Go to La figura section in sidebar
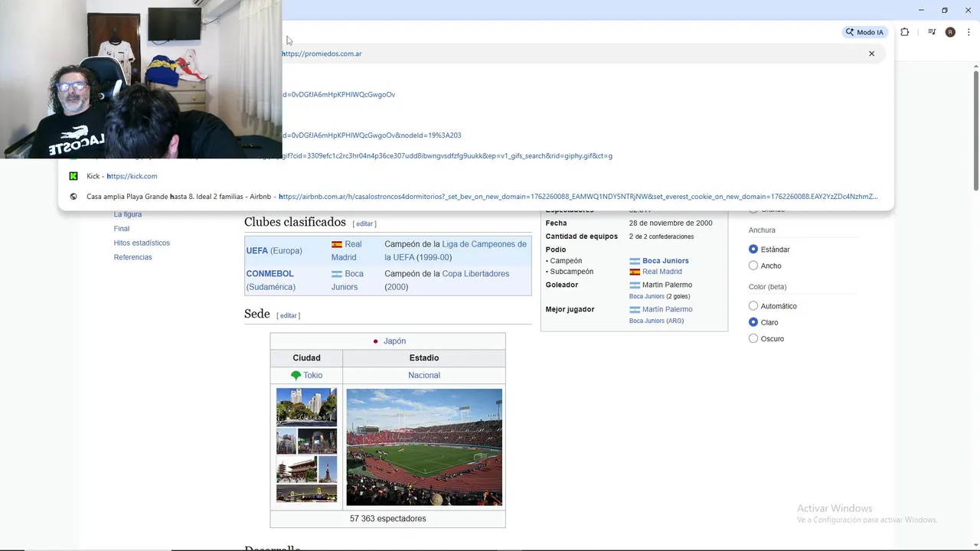Image resolution: width=980 pixels, height=551 pixels. click(128, 214)
